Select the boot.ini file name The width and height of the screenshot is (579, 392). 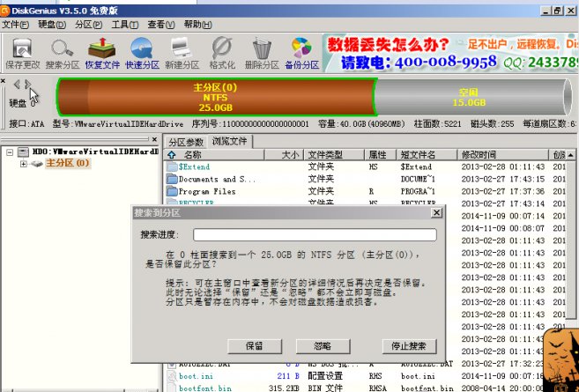[196, 376]
